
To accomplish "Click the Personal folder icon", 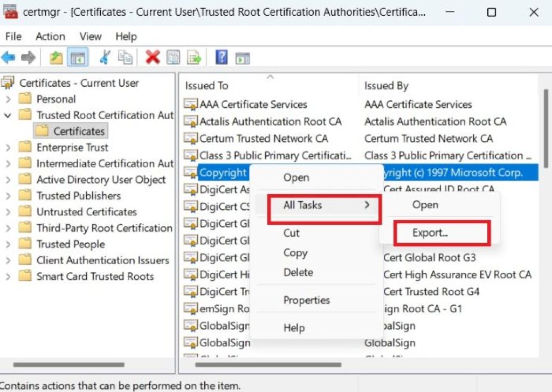I will (25, 98).
